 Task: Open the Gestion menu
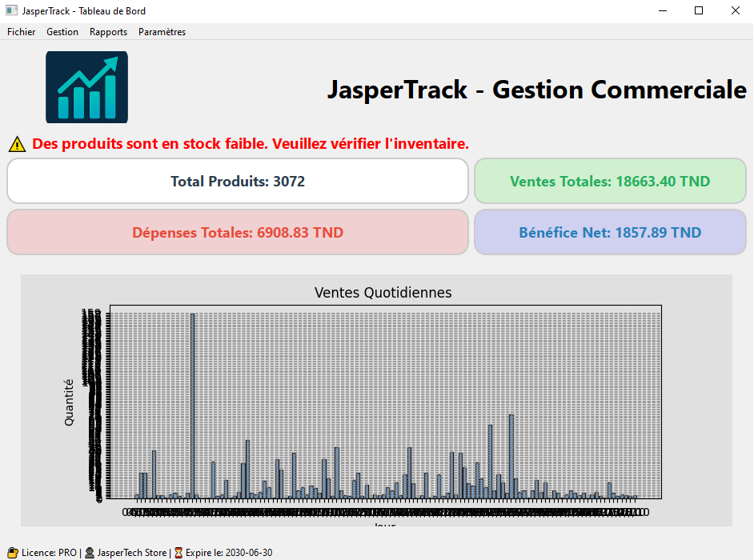coord(62,32)
